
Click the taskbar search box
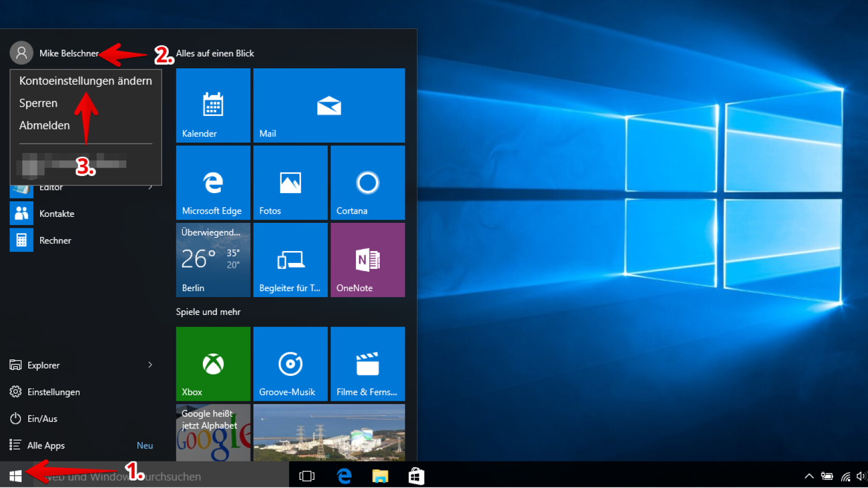tap(161, 476)
